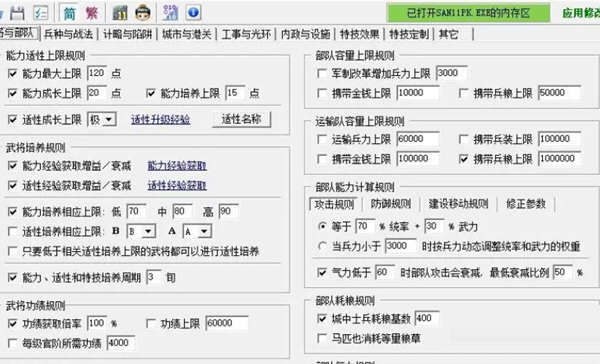Click 统率 percent field with 70

click(x=365, y=226)
